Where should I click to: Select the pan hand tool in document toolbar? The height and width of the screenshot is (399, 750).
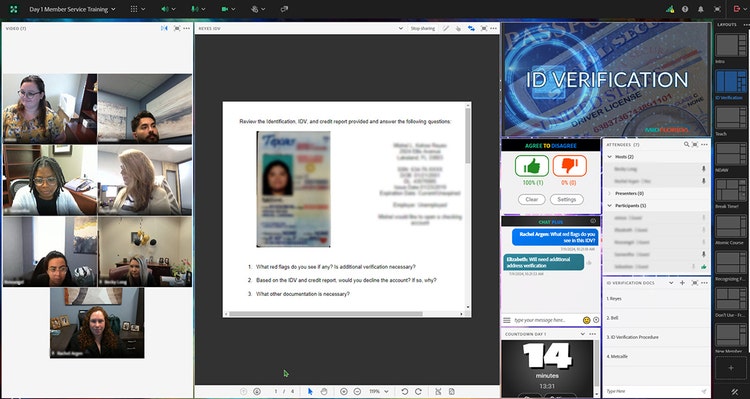pyautogui.click(x=324, y=391)
